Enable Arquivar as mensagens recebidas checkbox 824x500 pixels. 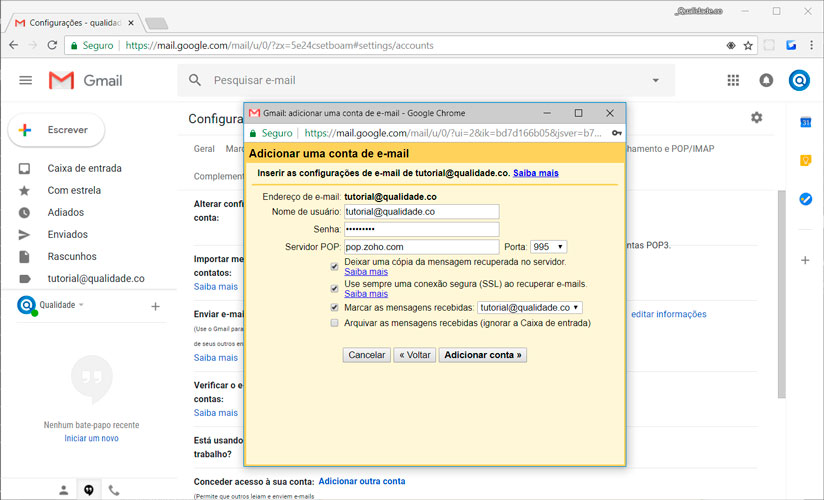(x=334, y=323)
